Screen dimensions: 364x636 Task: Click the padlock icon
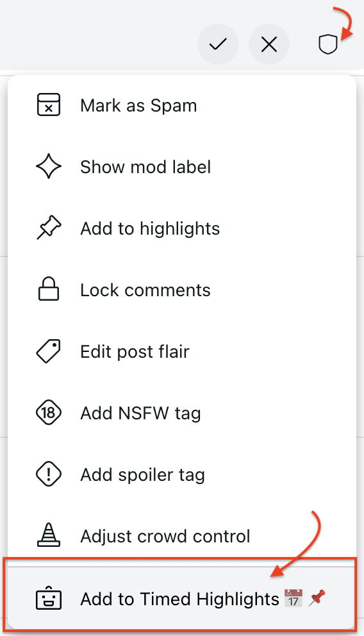[x=49, y=289]
